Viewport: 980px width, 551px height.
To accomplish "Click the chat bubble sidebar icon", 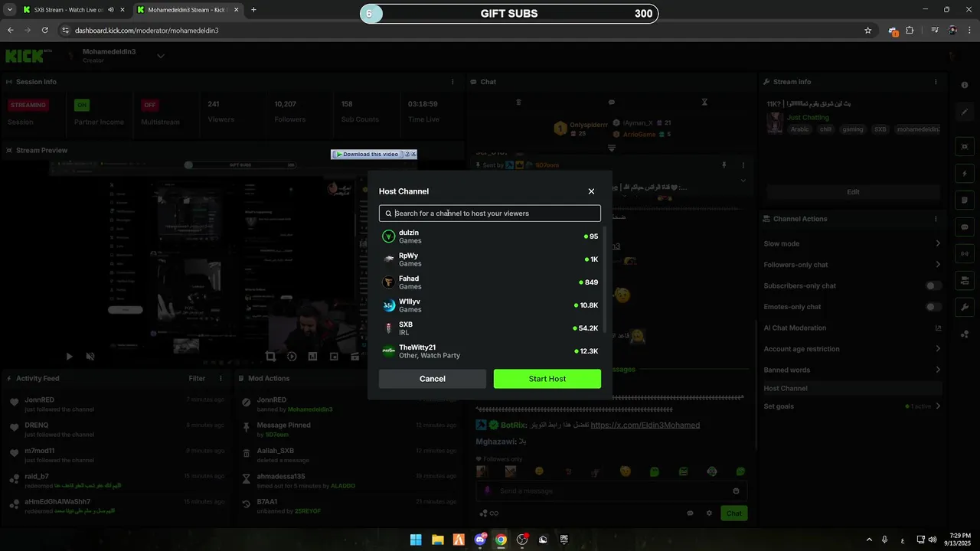I will [965, 227].
